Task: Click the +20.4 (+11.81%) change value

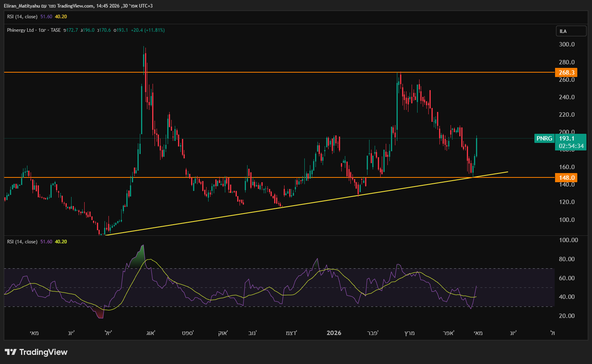Action: 147,30
